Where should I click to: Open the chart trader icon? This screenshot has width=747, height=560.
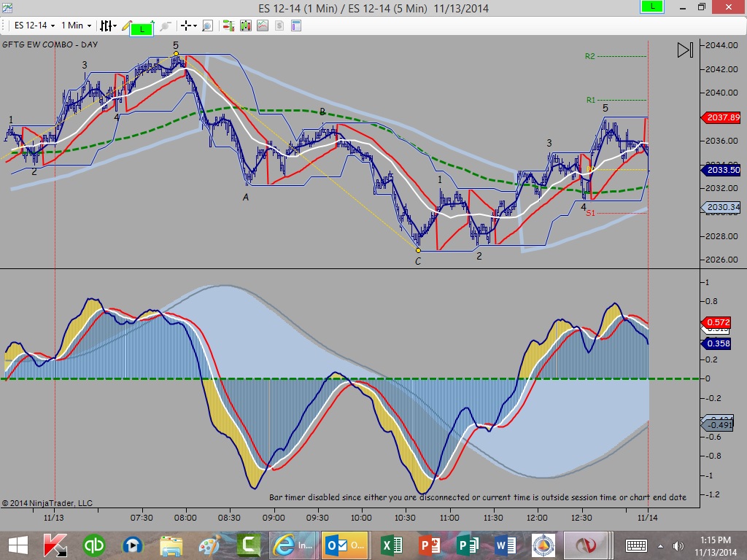tap(228, 26)
